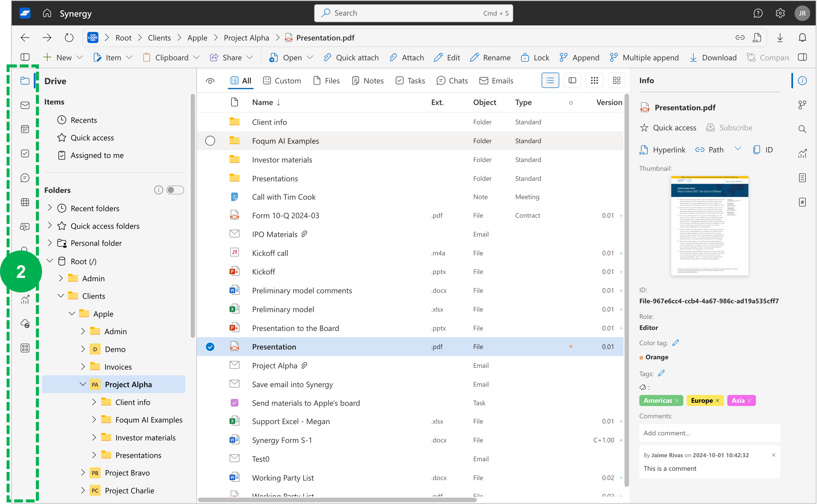Go forward with the right arrow

coord(47,38)
